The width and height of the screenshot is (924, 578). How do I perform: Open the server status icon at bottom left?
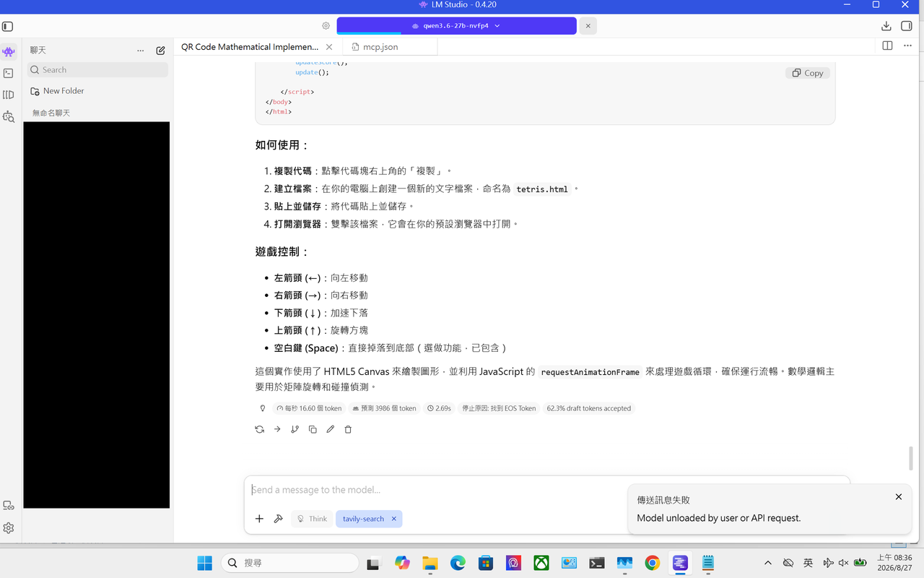[x=9, y=506]
